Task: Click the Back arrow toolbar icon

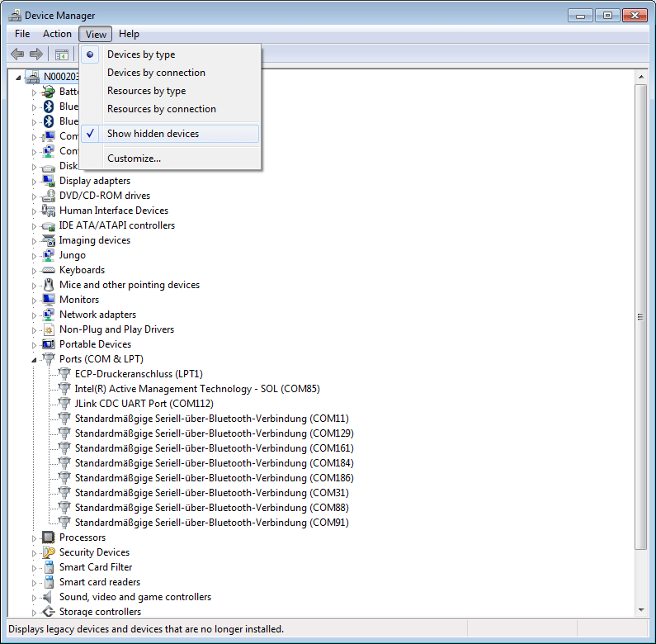Action: click(17, 54)
